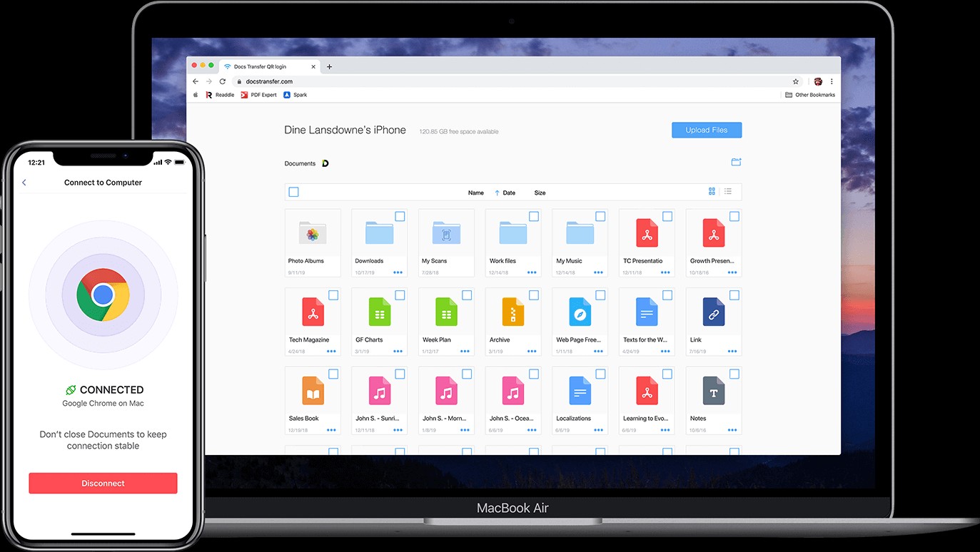Switch to grid view layout

711,191
